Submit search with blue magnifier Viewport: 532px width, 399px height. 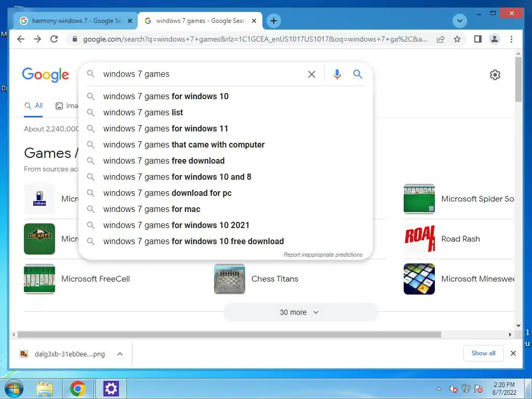(x=357, y=74)
